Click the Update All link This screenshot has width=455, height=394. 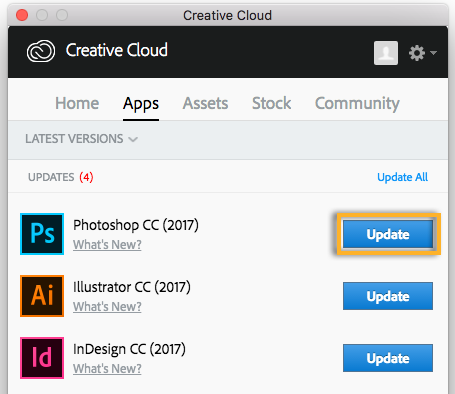point(402,177)
